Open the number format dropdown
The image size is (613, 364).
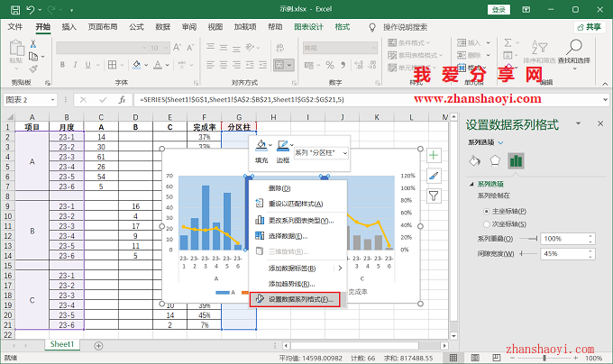pyautogui.click(x=374, y=48)
